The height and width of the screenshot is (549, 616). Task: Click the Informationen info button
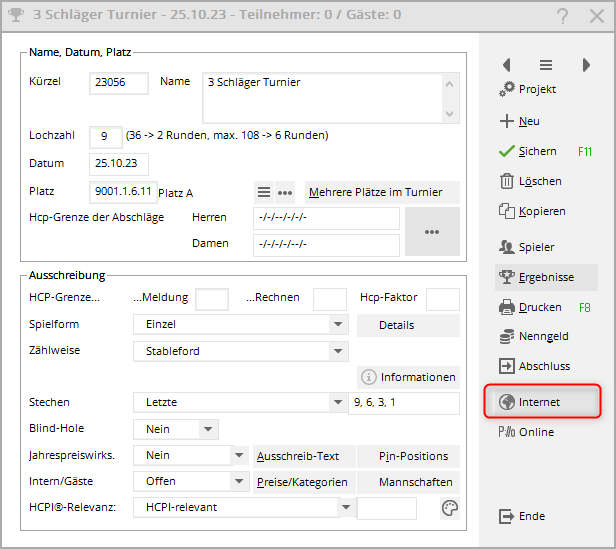point(408,377)
